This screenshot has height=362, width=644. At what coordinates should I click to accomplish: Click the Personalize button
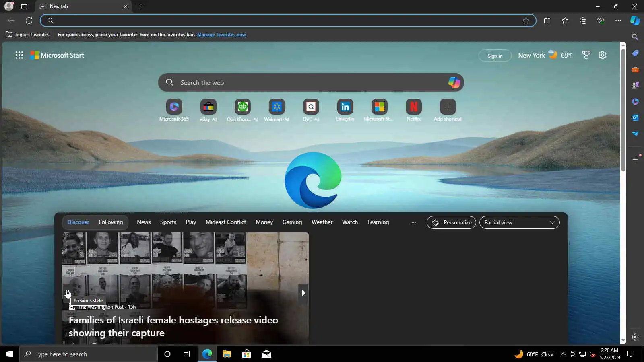[x=451, y=222]
